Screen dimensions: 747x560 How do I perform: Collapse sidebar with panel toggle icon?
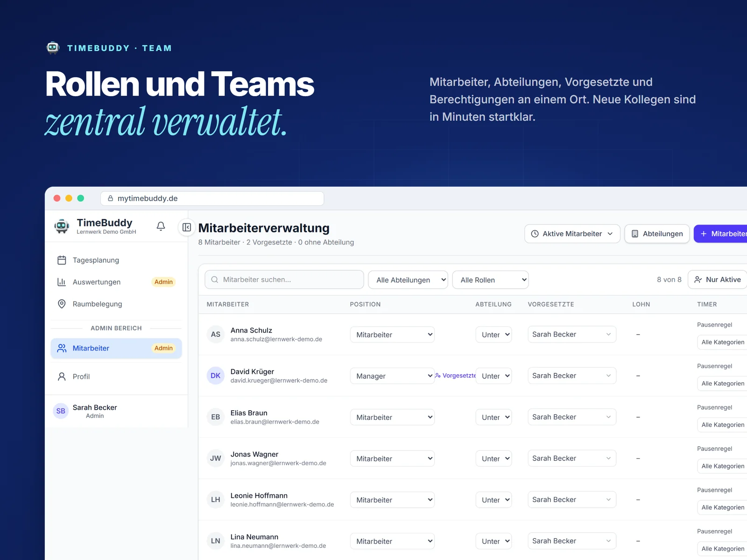pyautogui.click(x=187, y=227)
